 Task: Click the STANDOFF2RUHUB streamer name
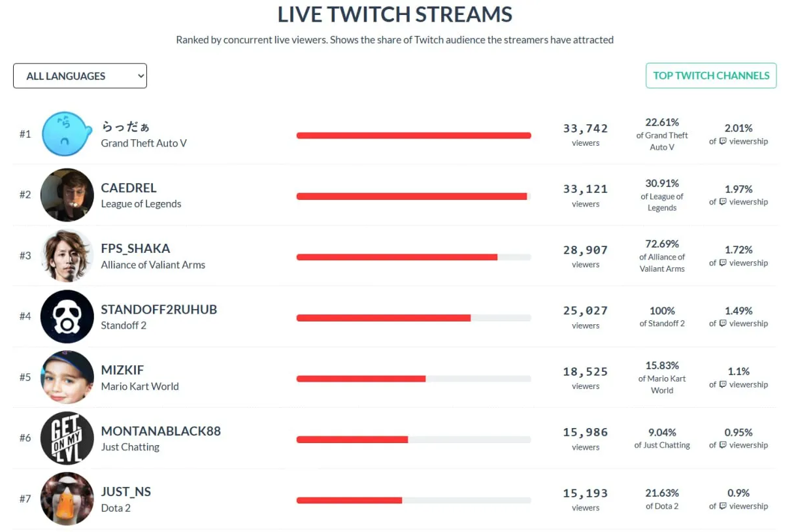[x=159, y=310]
